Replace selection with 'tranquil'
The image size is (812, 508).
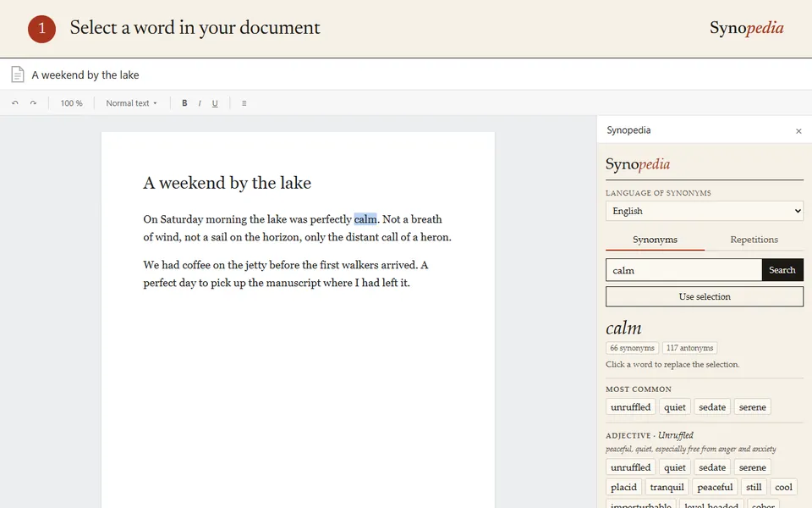click(x=667, y=487)
